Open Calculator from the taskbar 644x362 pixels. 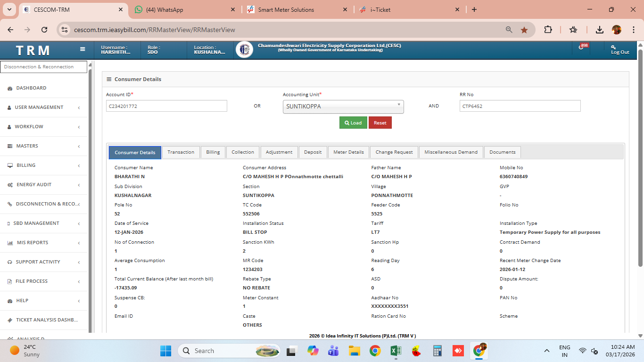437,351
